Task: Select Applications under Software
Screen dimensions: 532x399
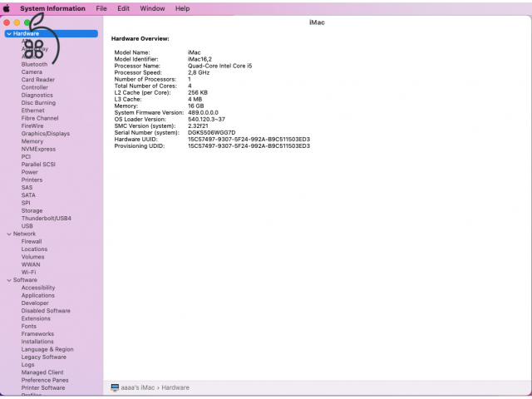Action: point(38,296)
